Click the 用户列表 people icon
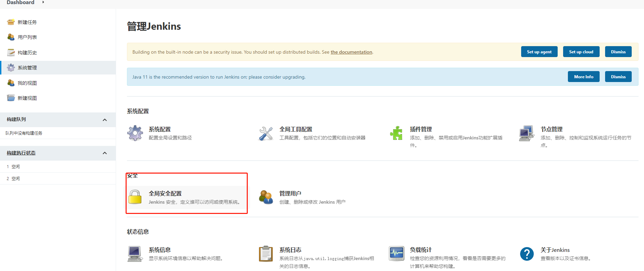The image size is (644, 271). click(11, 37)
